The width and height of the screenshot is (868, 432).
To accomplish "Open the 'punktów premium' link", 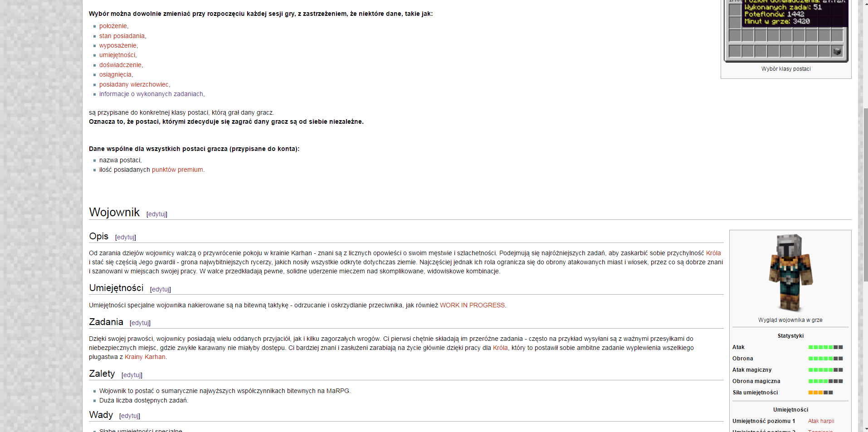I will [177, 170].
